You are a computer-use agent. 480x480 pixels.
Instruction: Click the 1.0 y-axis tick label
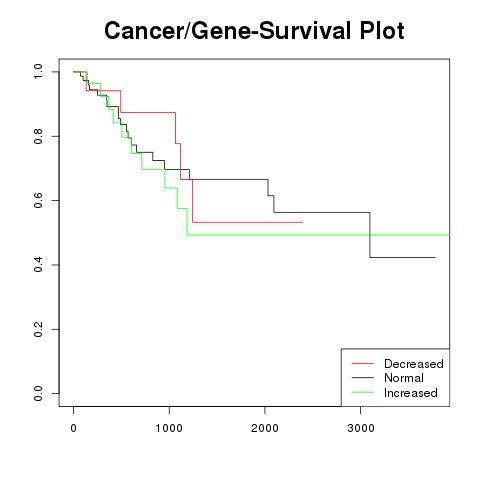click(x=38, y=72)
